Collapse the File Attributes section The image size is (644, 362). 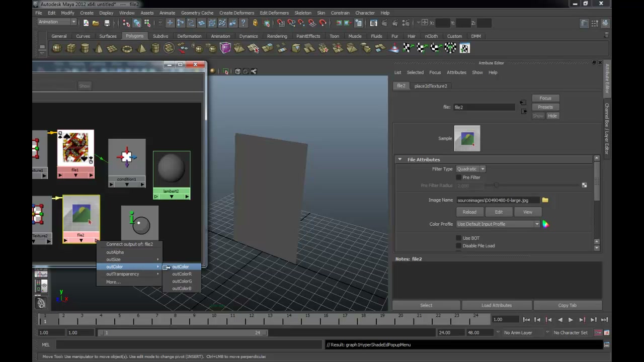pyautogui.click(x=399, y=160)
